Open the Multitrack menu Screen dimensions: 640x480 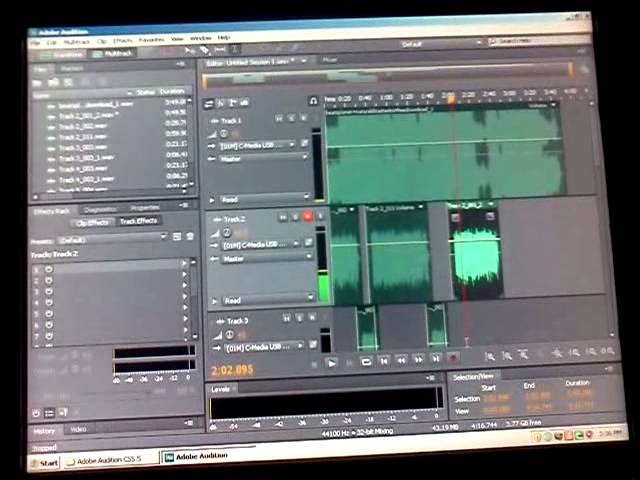click(x=76, y=42)
